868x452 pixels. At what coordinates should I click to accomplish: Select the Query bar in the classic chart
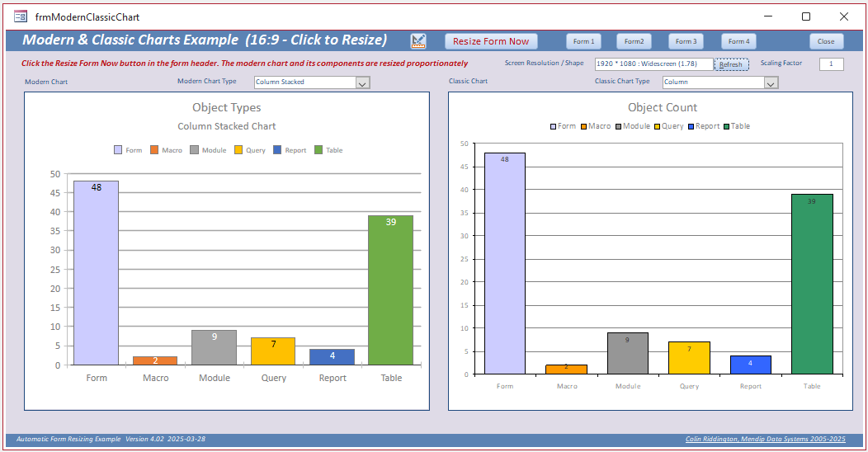pyautogui.click(x=689, y=358)
